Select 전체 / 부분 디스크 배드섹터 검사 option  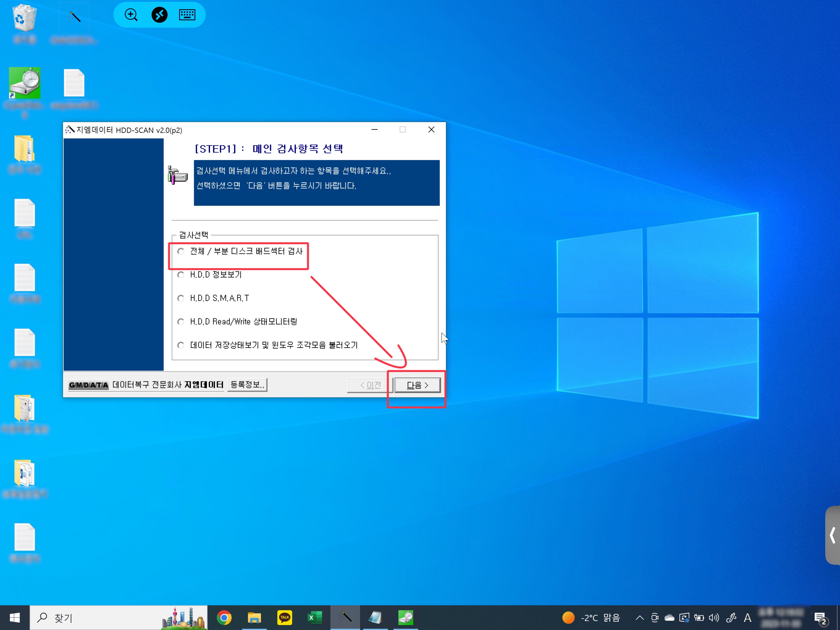click(x=181, y=251)
